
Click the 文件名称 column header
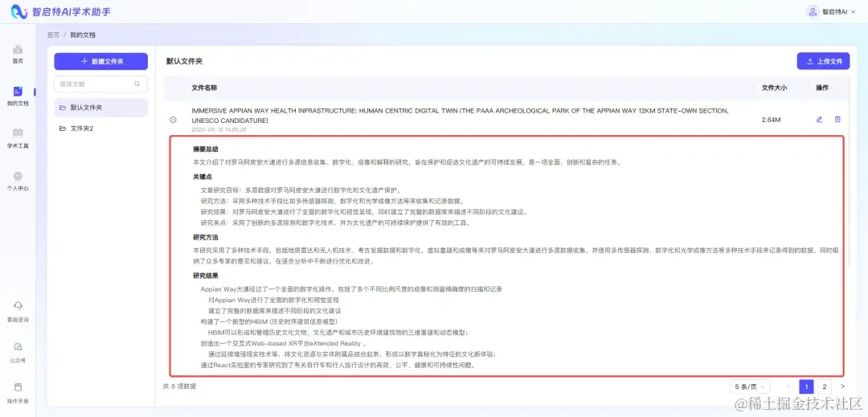pyautogui.click(x=204, y=88)
